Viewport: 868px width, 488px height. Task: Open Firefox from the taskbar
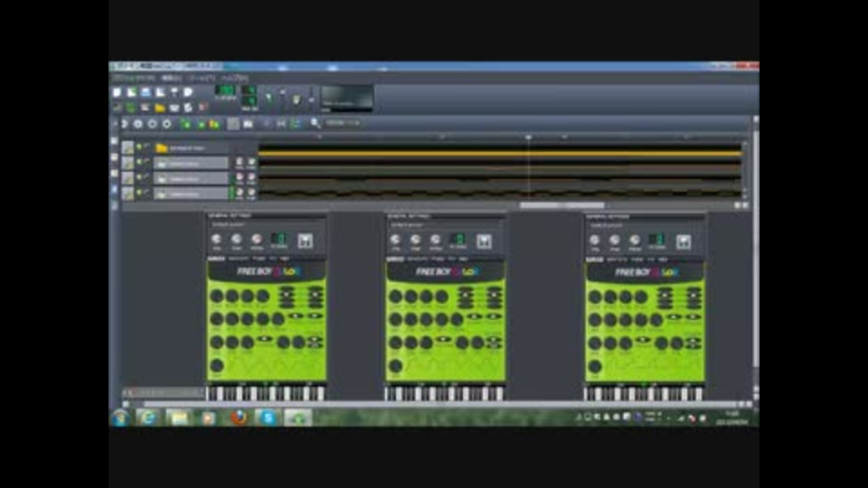pyautogui.click(x=239, y=418)
